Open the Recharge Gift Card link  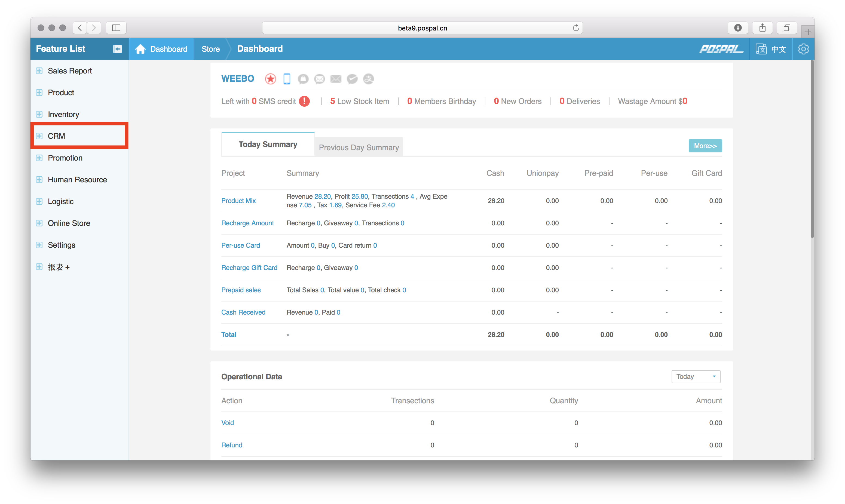tap(249, 268)
